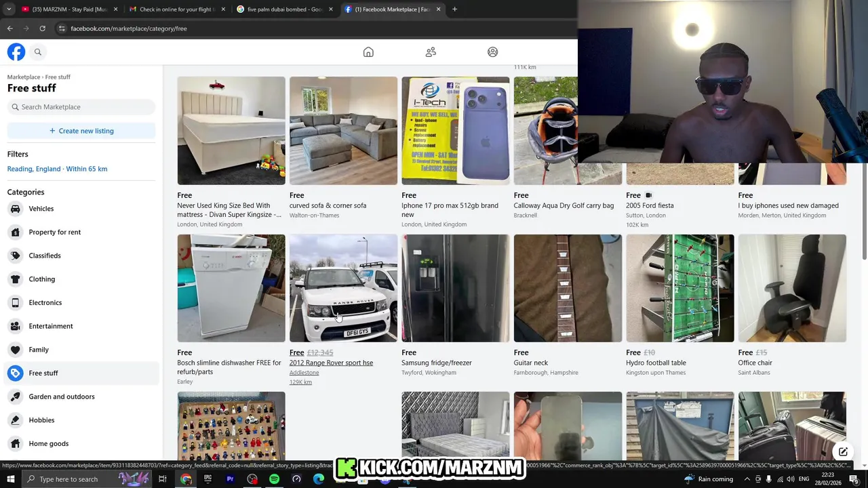Image resolution: width=868 pixels, height=488 pixels.
Task: Open Samsung fridge/freezer listing title
Action: [437, 363]
